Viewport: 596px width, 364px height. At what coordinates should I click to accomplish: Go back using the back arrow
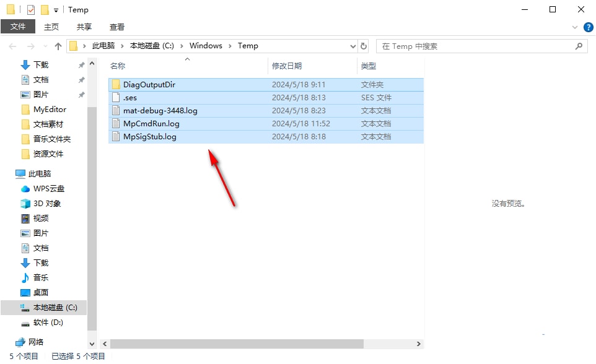[x=12, y=45]
